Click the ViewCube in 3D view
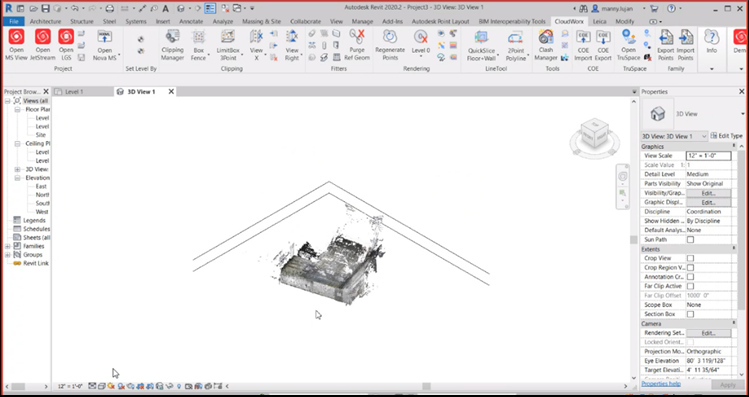This screenshot has width=749, height=397. [x=595, y=133]
